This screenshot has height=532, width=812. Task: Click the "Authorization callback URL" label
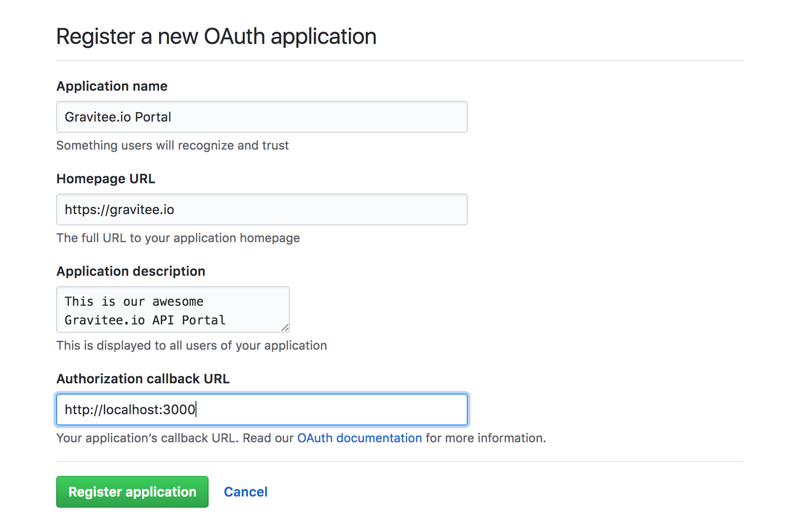[143, 379]
